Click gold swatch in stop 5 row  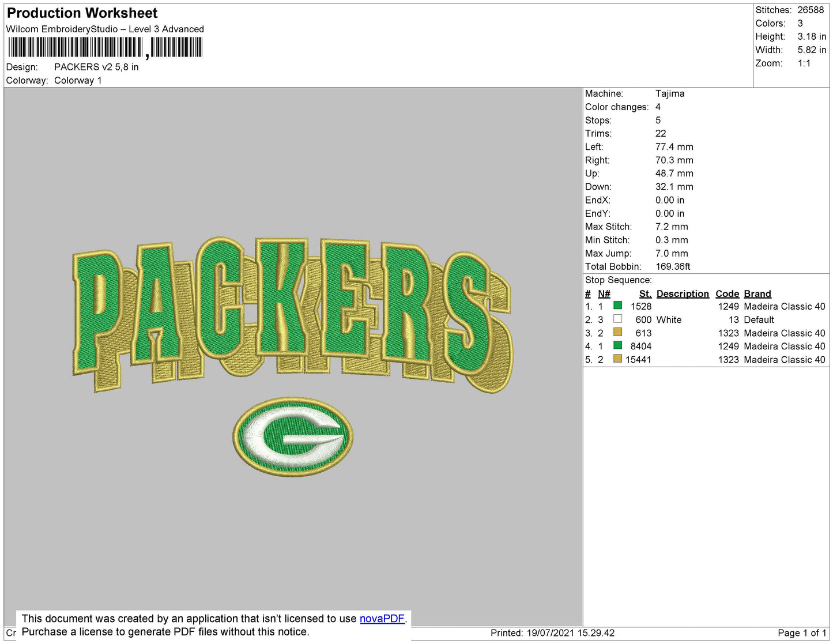tap(618, 359)
